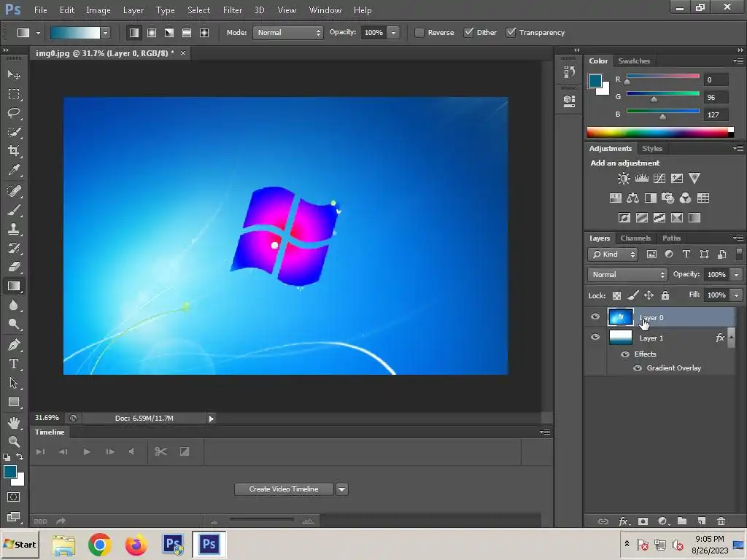Switch to the Styles tab
This screenshot has width=747, height=560.
point(652,149)
